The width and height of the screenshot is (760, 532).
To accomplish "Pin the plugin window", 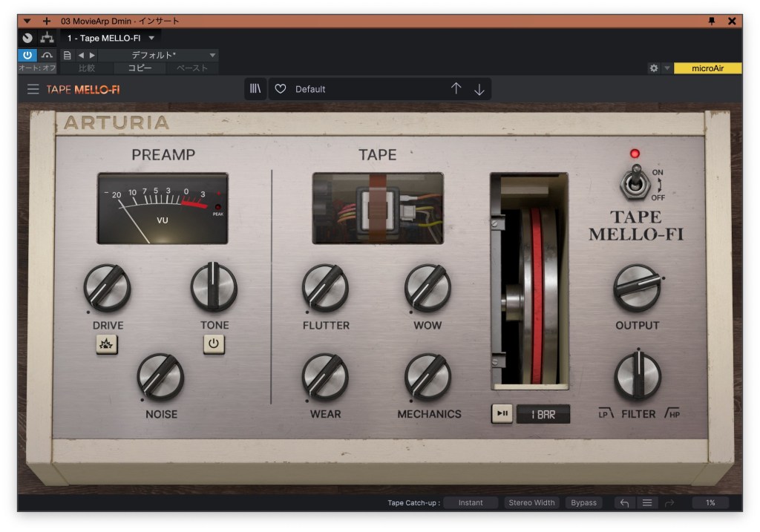I will 712,21.
